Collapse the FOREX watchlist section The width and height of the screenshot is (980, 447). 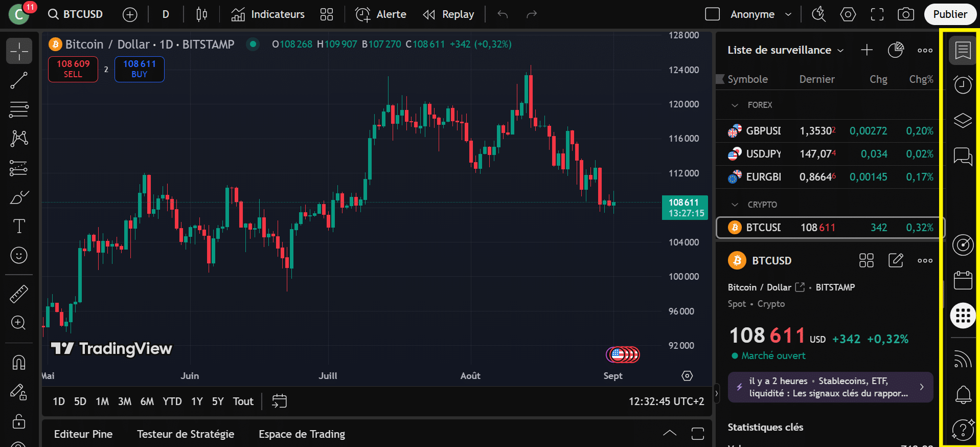pos(735,105)
